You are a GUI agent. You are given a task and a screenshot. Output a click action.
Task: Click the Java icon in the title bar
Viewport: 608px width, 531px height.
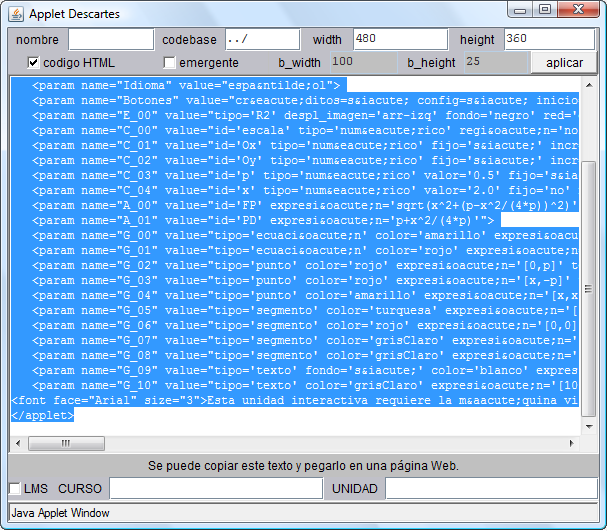tap(16, 14)
